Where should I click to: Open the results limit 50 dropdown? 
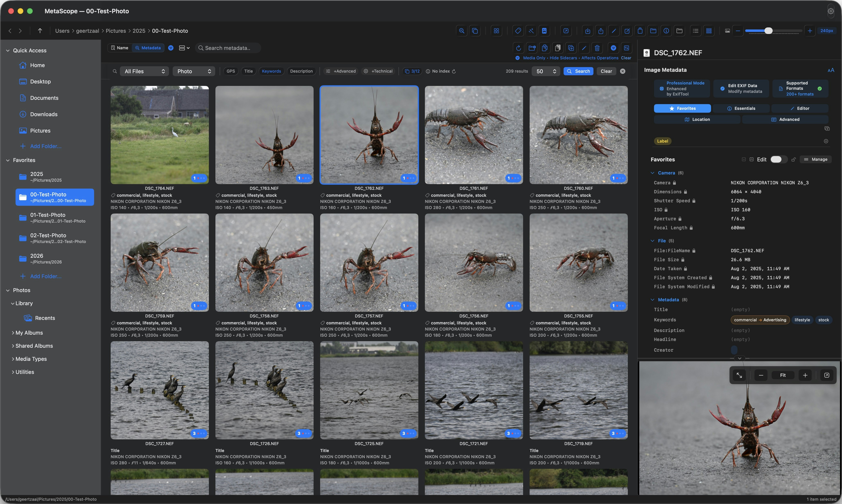pyautogui.click(x=546, y=71)
